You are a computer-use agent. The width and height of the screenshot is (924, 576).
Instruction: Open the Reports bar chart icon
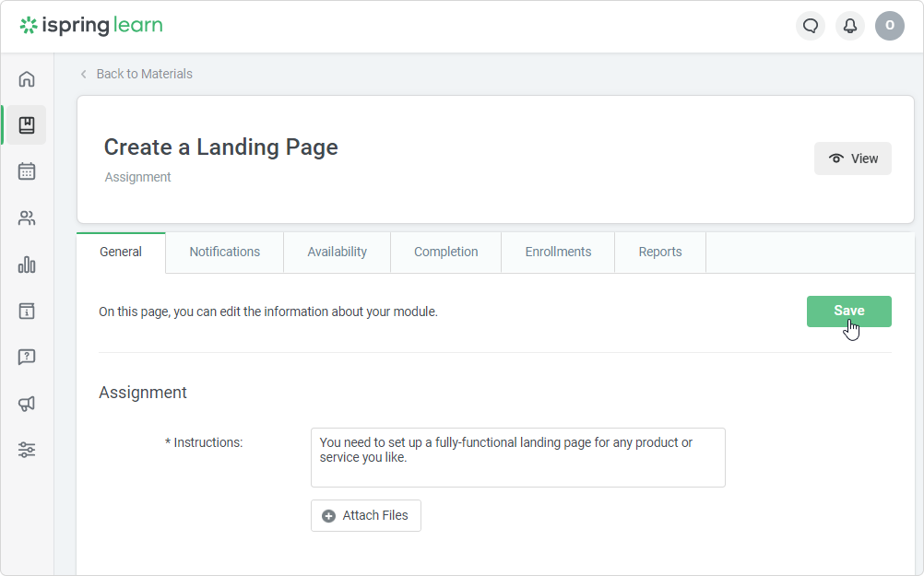[27, 265]
